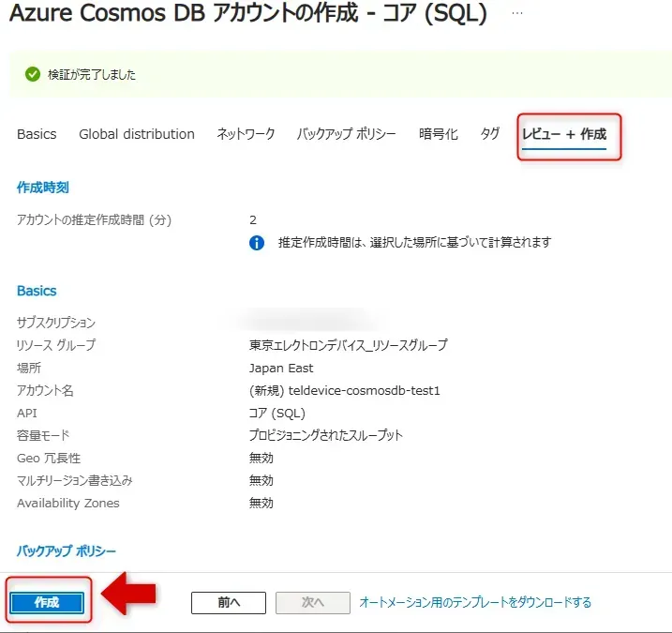The width and height of the screenshot is (672, 633).
Task: Select the バックアップ ポリシー tab
Action: [x=347, y=134]
